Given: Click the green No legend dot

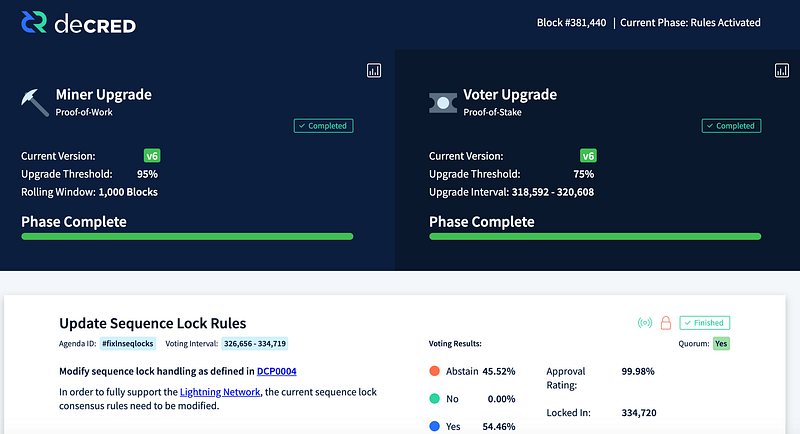Looking at the screenshot, I should [435, 398].
